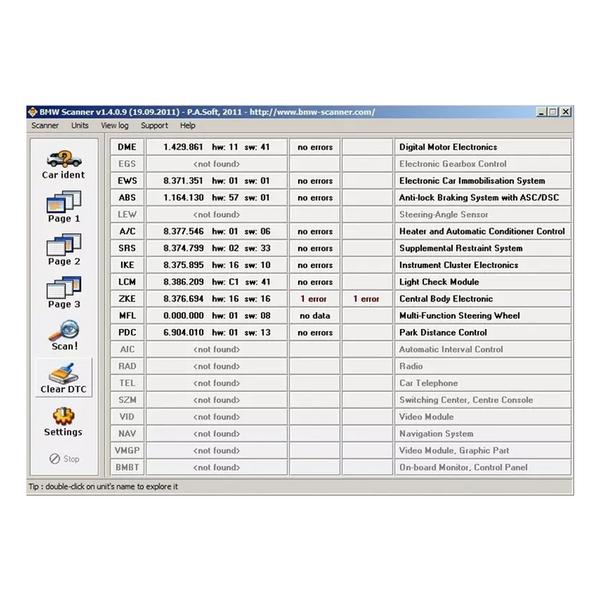Screen dimensions: 600x600
Task: Open the Units menu
Action: click(80, 126)
